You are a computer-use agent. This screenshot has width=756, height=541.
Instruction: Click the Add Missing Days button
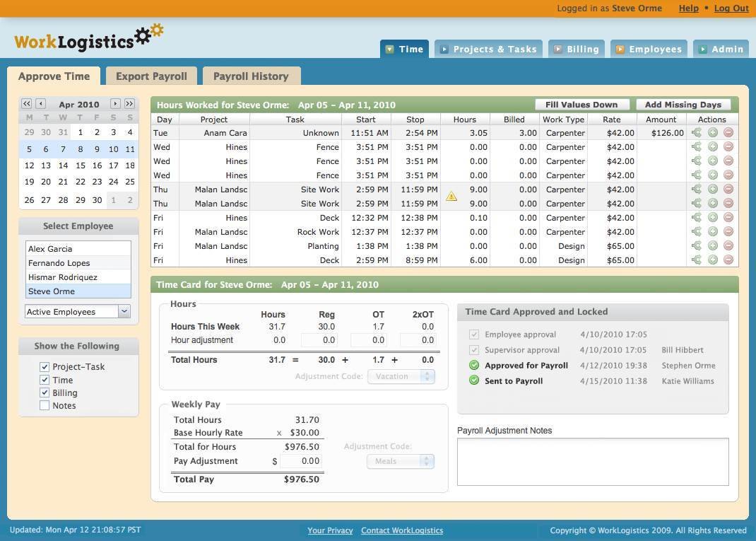(683, 105)
